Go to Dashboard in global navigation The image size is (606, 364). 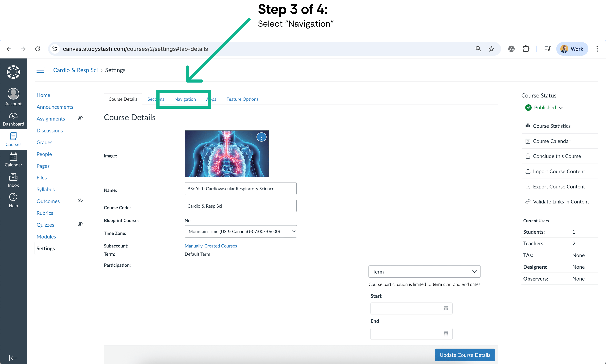pos(13,120)
